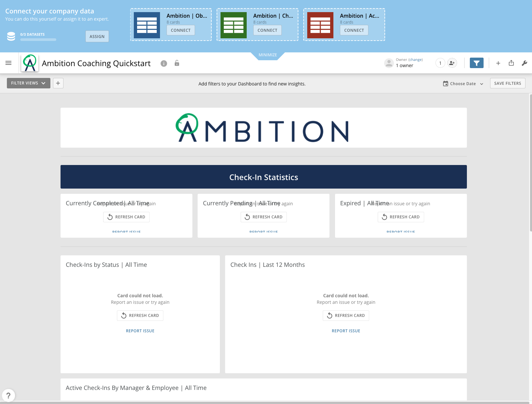Click the owner change link
This screenshot has height=404, width=532.
(x=416, y=60)
